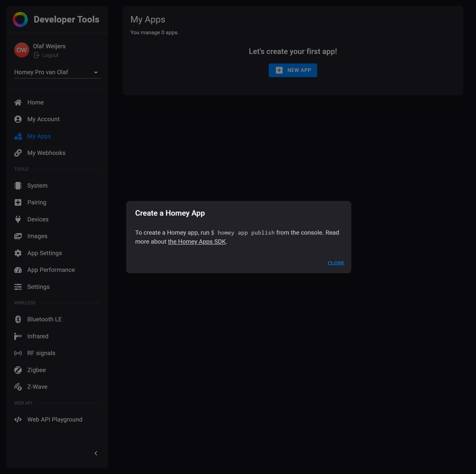Close the Create a Homey App dialog
The image size is (476, 474).
[x=336, y=263]
